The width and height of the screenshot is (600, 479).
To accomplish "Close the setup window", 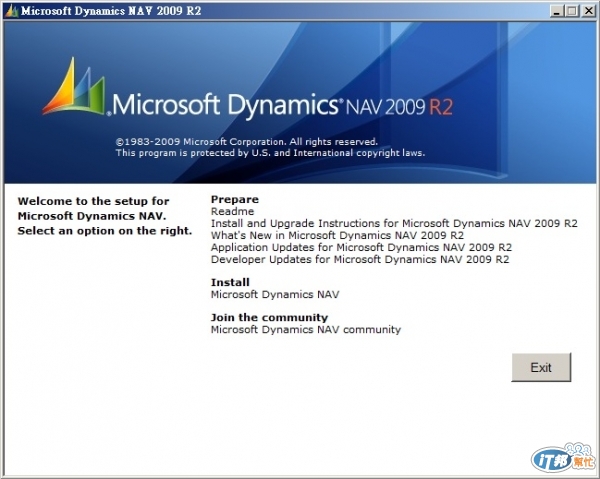I will [589, 11].
